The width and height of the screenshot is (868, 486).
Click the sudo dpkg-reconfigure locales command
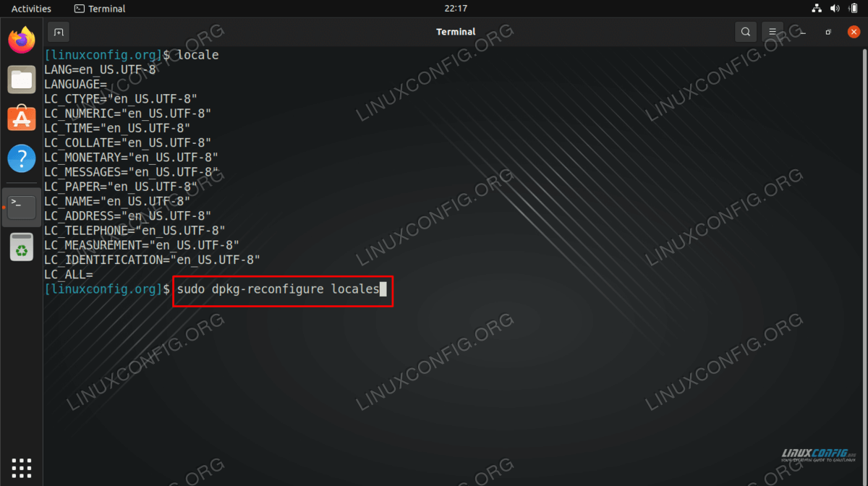click(x=278, y=289)
